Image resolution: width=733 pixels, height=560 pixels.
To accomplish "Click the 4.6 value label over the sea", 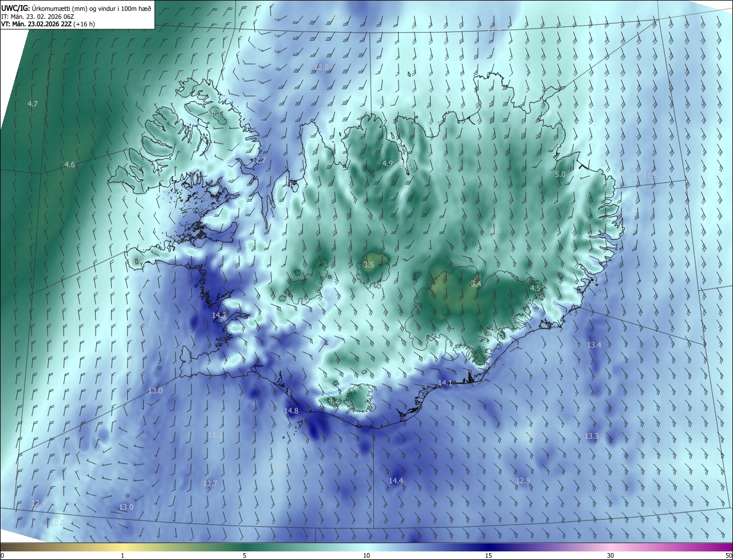I will pos(70,165).
